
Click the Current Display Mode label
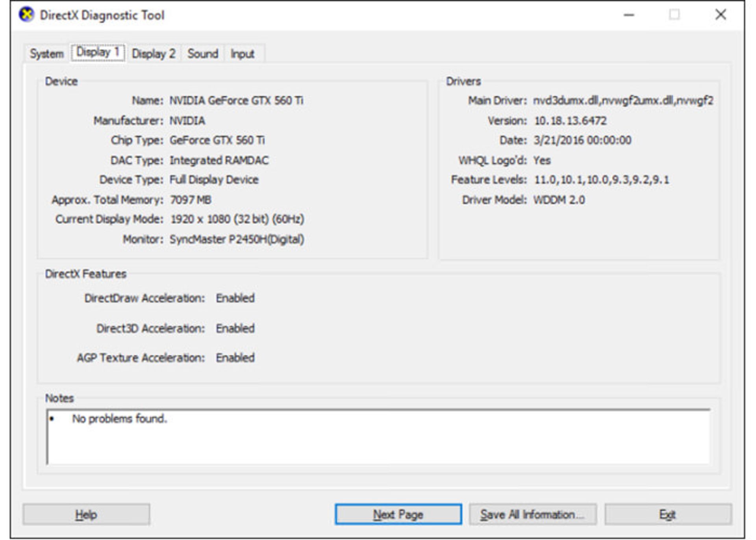109,219
